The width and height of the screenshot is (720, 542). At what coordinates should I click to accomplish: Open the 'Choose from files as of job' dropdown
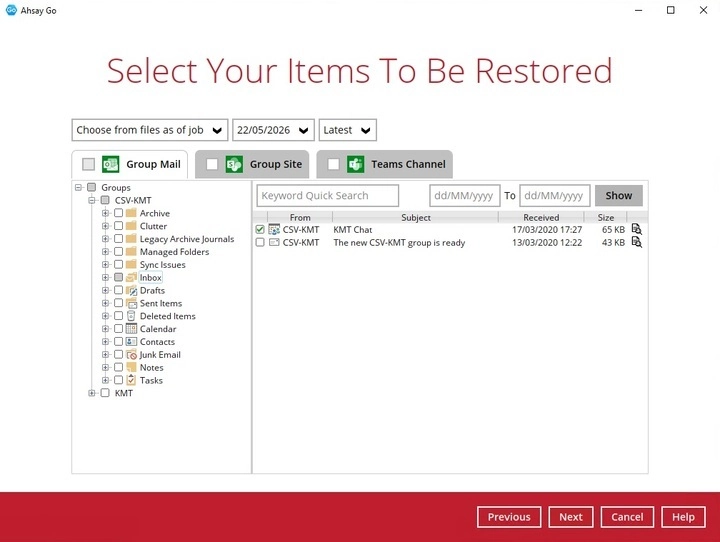150,130
